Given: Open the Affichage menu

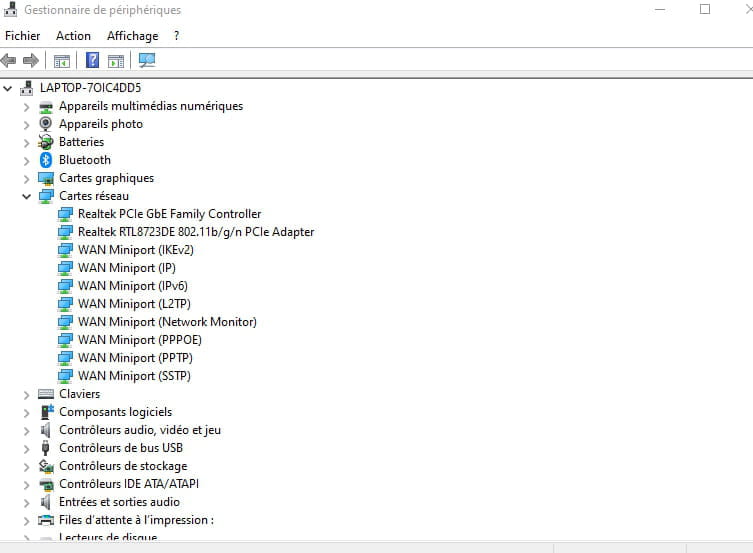Looking at the screenshot, I should tap(133, 36).
